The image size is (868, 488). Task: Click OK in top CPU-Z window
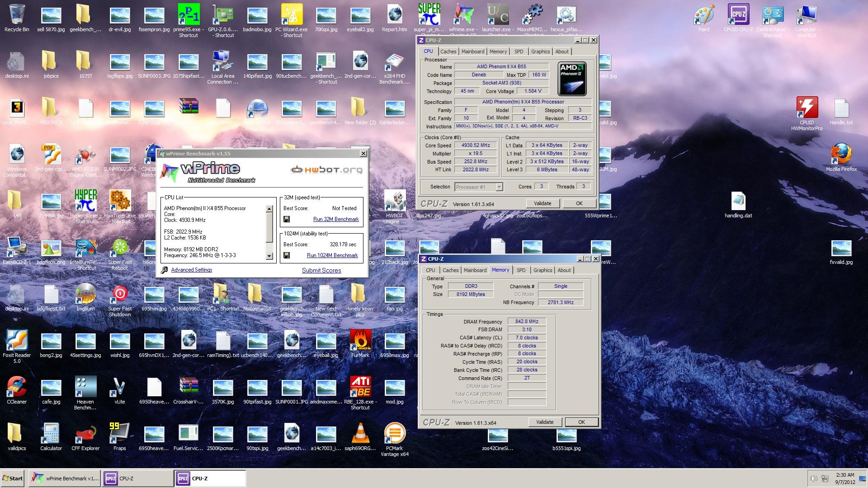pyautogui.click(x=579, y=203)
